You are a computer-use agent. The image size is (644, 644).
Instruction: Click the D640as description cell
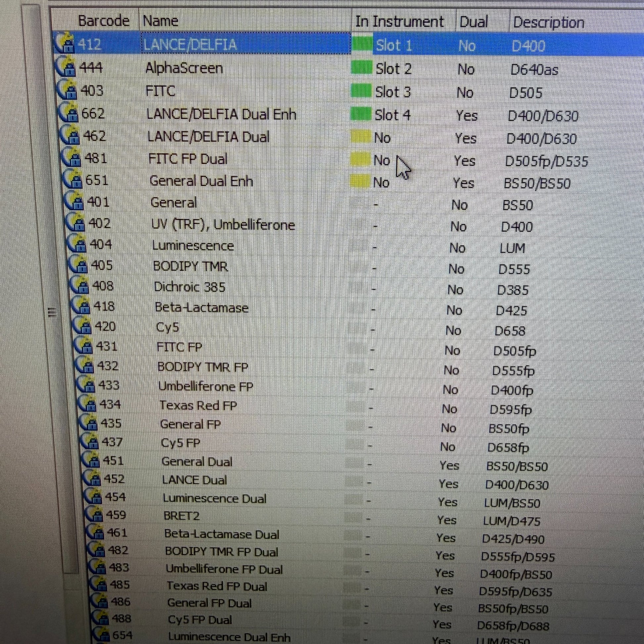click(x=534, y=70)
